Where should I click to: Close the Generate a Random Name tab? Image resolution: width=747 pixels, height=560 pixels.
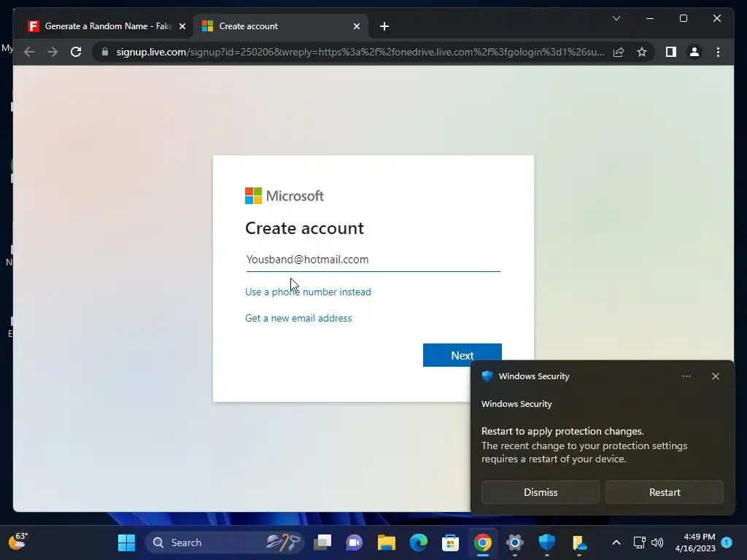click(182, 26)
